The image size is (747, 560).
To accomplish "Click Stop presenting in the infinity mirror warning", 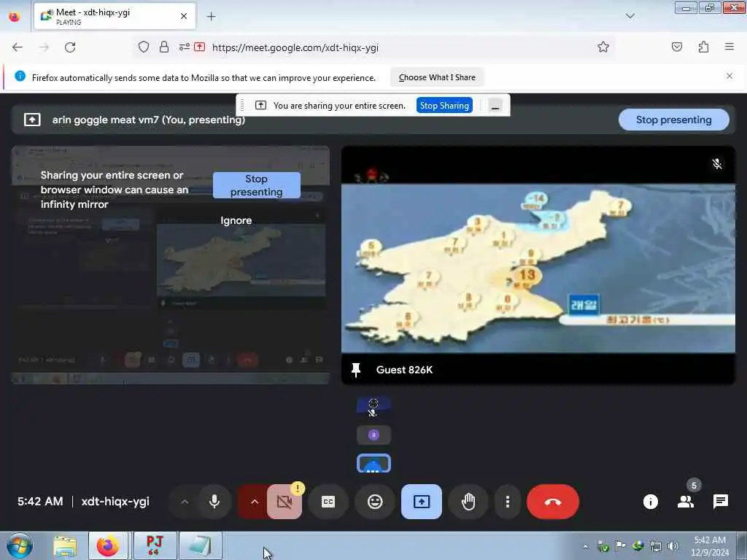I will 256,185.
